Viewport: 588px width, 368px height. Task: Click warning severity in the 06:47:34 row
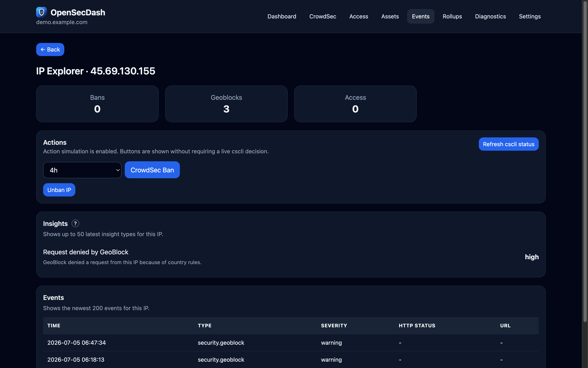pos(331,343)
